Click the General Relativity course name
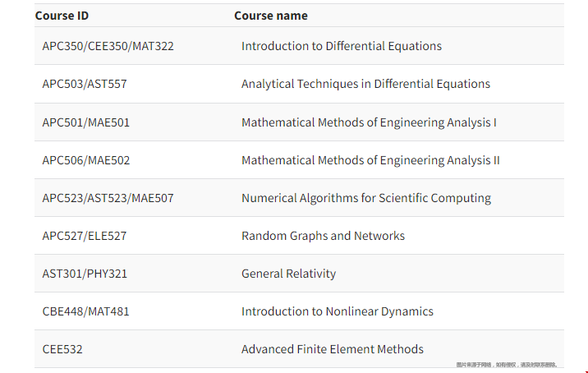 (x=289, y=274)
